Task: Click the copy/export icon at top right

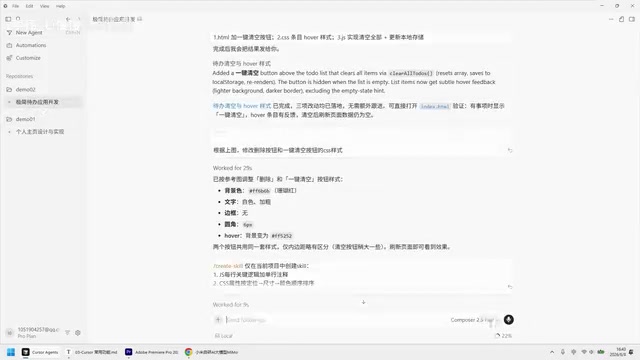Action: pos(622,19)
